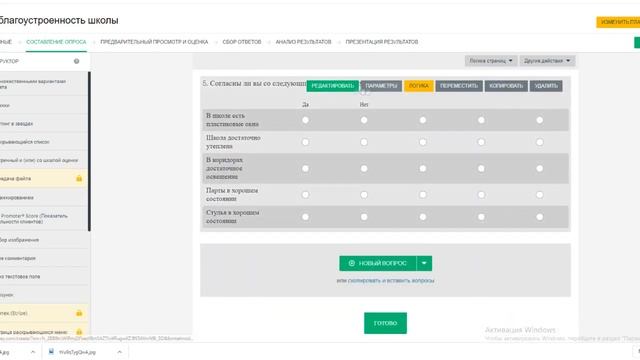Select 'Да' for corridor lighting row
Screen dimensions: 640x360
(305, 168)
